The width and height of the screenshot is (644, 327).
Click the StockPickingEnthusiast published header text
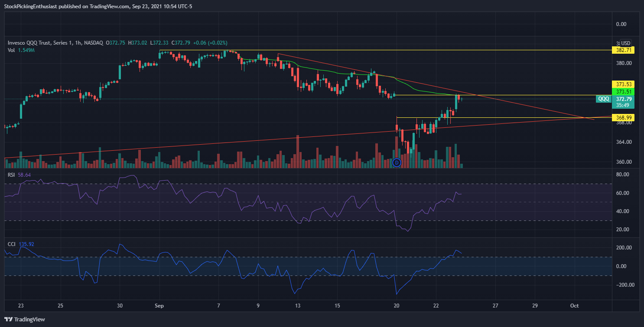98,6
